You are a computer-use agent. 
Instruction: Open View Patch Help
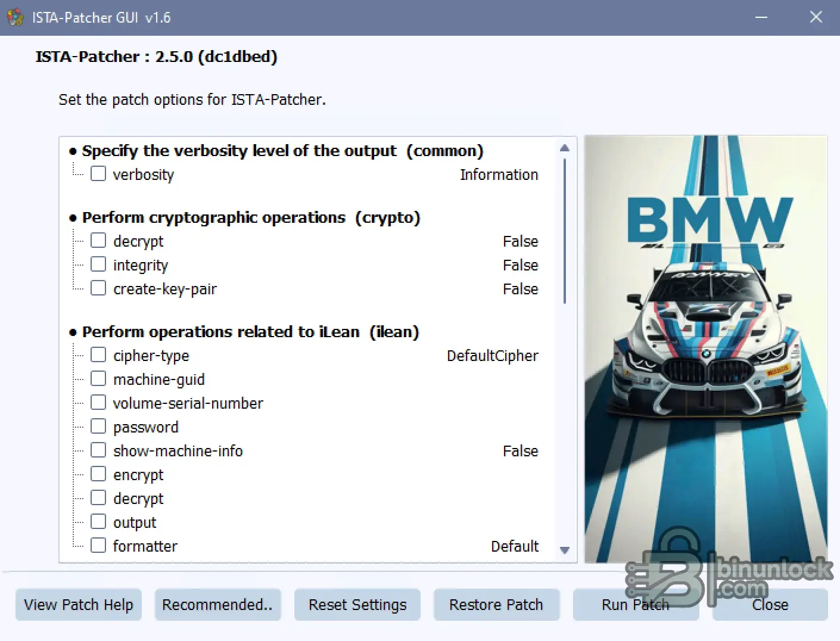pos(78,605)
